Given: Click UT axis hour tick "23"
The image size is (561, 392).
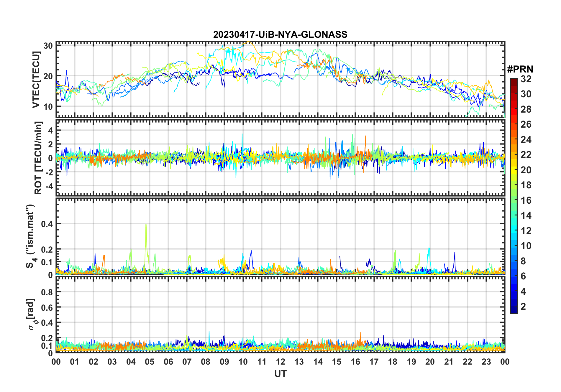Looking at the screenshot, I should [486, 362].
